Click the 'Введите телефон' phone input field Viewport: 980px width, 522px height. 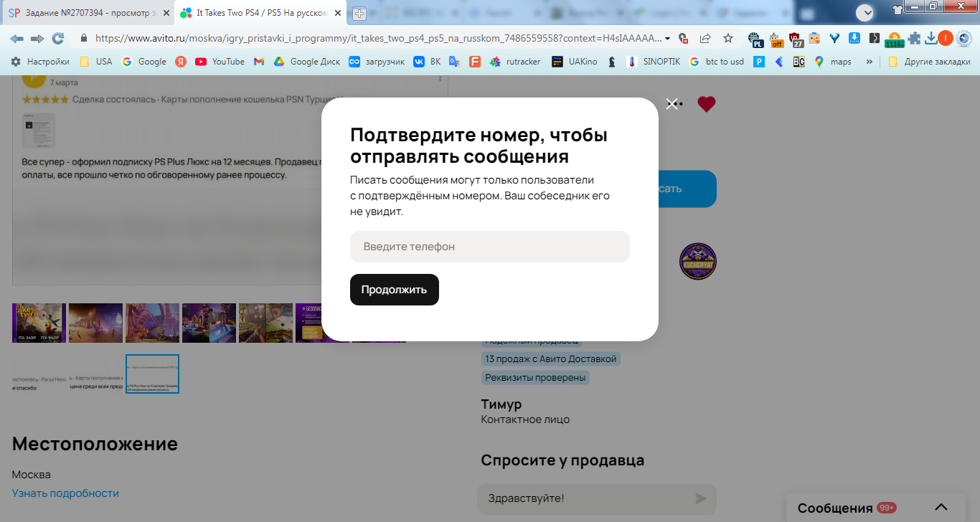pyautogui.click(x=490, y=247)
